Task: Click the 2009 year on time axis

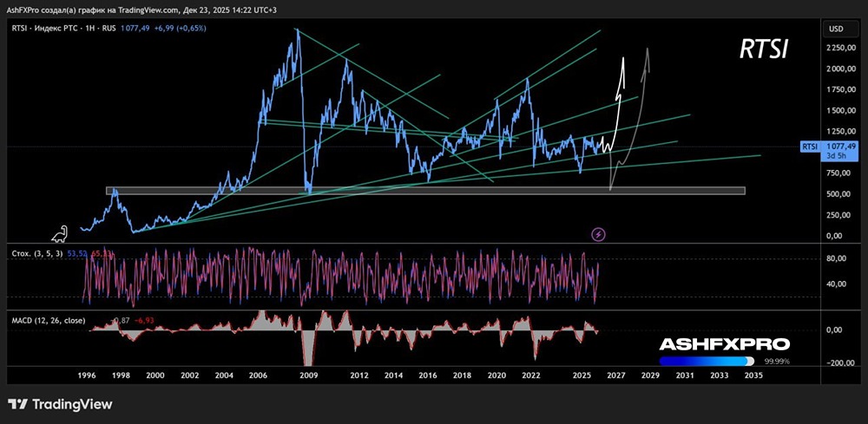Action: (x=308, y=375)
